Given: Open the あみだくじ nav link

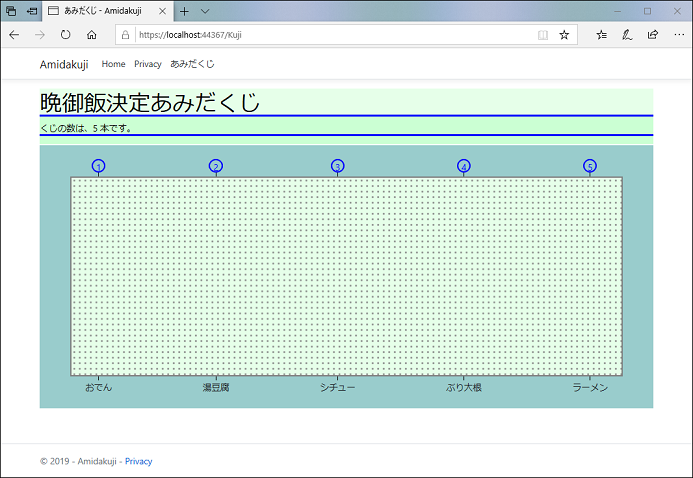Looking at the screenshot, I should 192,64.
